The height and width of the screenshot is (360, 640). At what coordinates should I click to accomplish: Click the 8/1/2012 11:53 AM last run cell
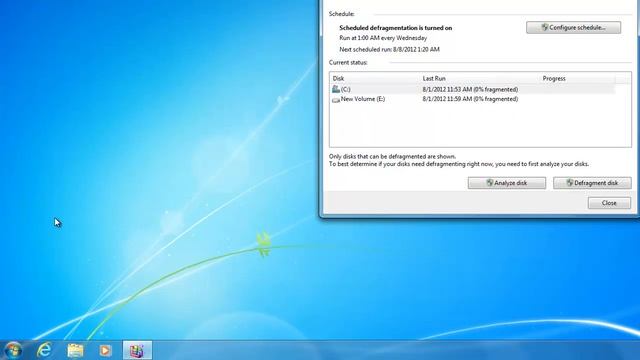point(470,89)
